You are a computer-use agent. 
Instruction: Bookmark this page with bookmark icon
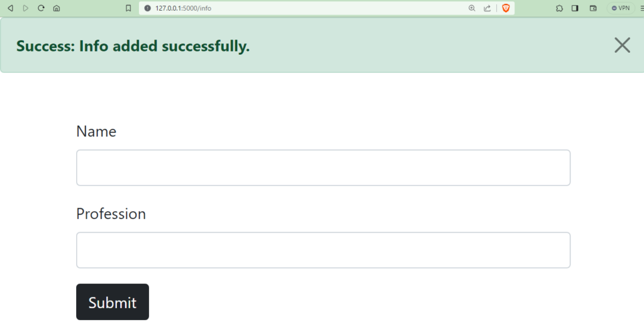pyautogui.click(x=128, y=8)
